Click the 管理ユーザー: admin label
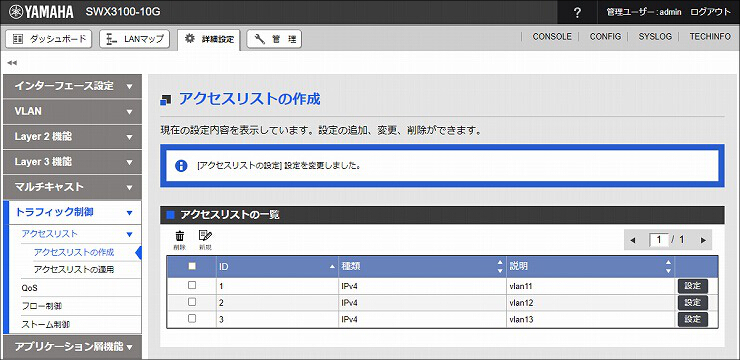 [x=644, y=12]
